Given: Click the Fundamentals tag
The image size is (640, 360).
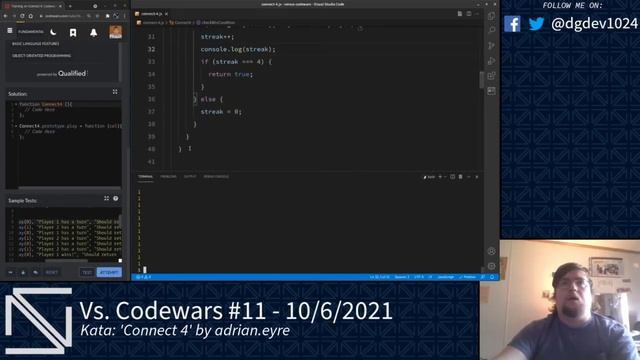Looking at the screenshot, I should coord(31,31).
